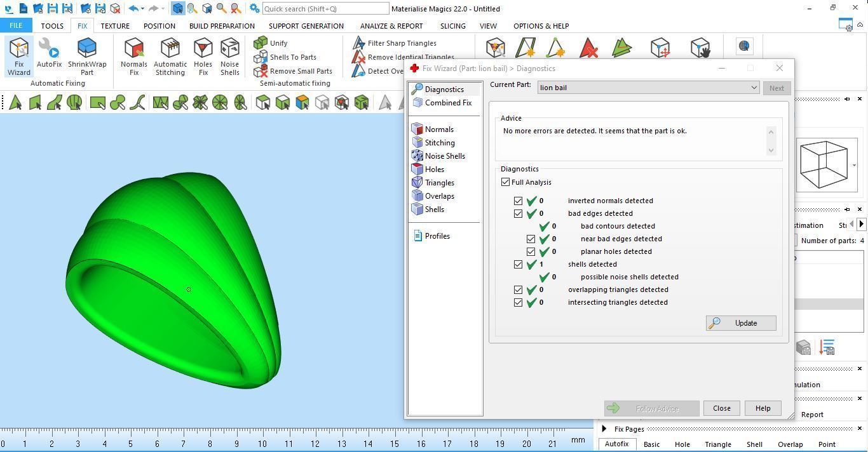Select the colored-cube part selection icon
Screen dimensions: 868x452
pyautogui.click(x=302, y=102)
